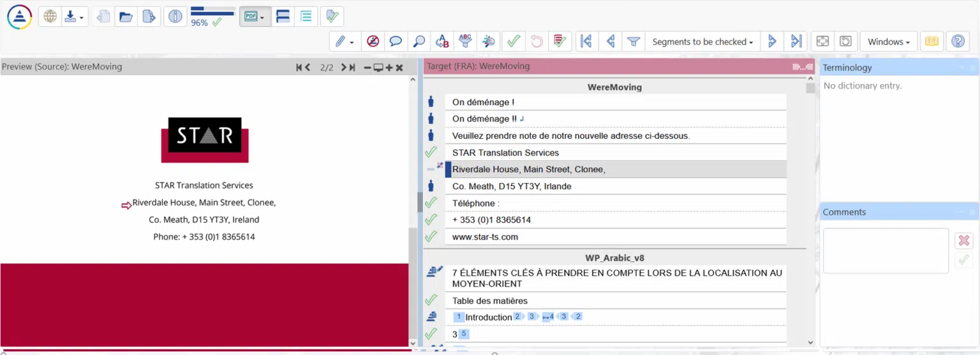Click inside the Comments text box
This screenshot has width=980, height=355.
pos(886,250)
